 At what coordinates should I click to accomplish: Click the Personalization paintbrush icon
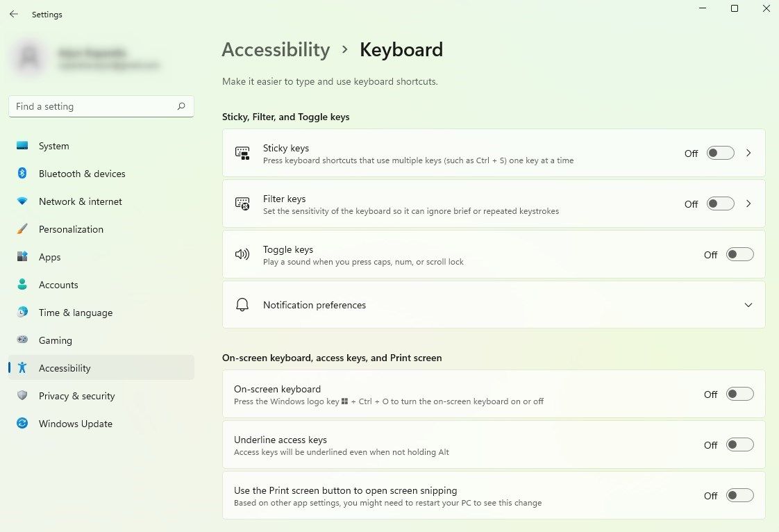pos(22,229)
